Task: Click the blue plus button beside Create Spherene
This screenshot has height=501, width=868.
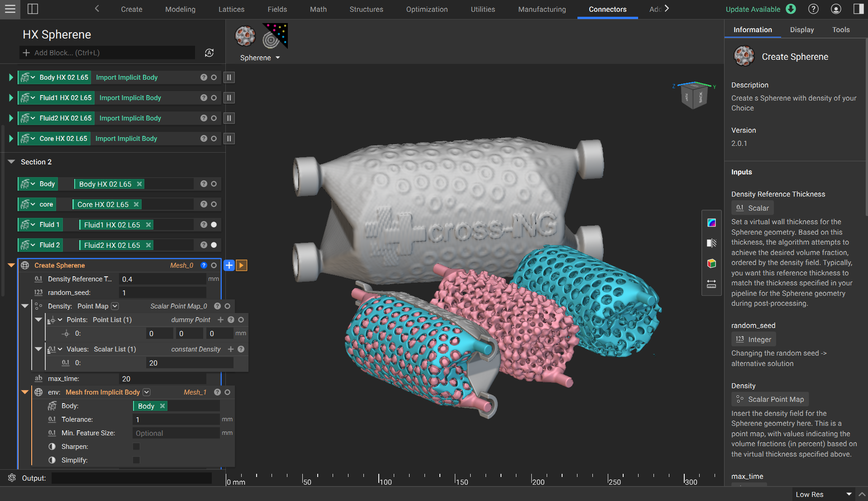Action: click(229, 265)
